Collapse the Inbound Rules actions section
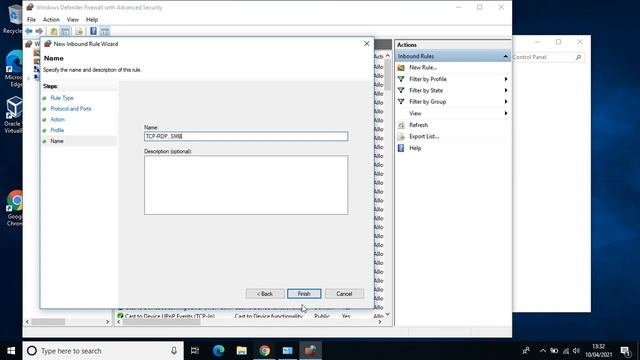The width and height of the screenshot is (640, 360). [x=505, y=56]
